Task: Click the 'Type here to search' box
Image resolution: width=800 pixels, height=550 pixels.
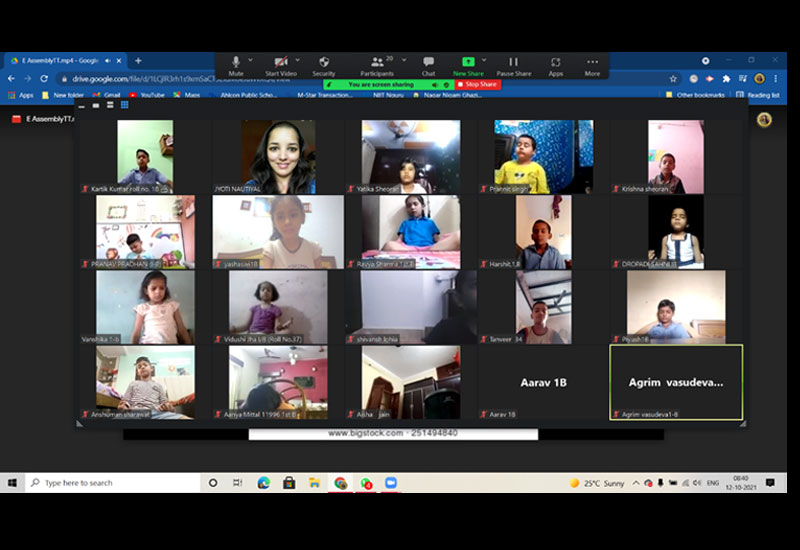Action: tap(113, 483)
